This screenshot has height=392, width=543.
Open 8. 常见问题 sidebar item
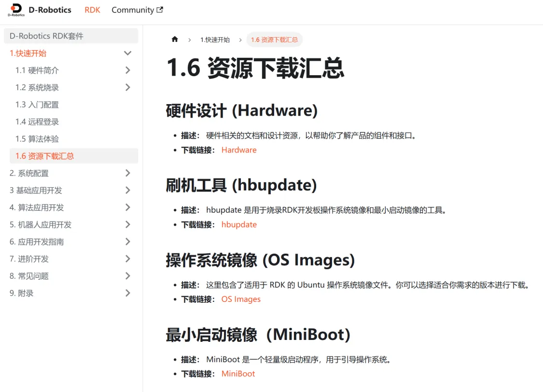click(29, 276)
